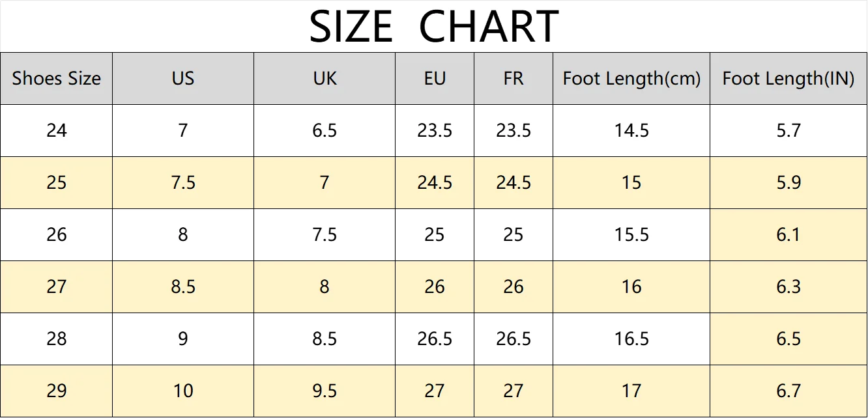Click US size 10 cell
Viewport: 868px width, 418px height.
pos(183,391)
